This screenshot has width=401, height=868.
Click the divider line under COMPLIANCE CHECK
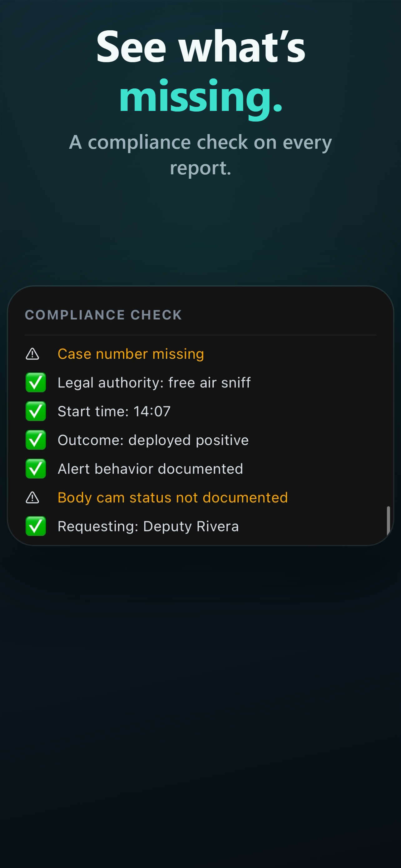click(200, 335)
